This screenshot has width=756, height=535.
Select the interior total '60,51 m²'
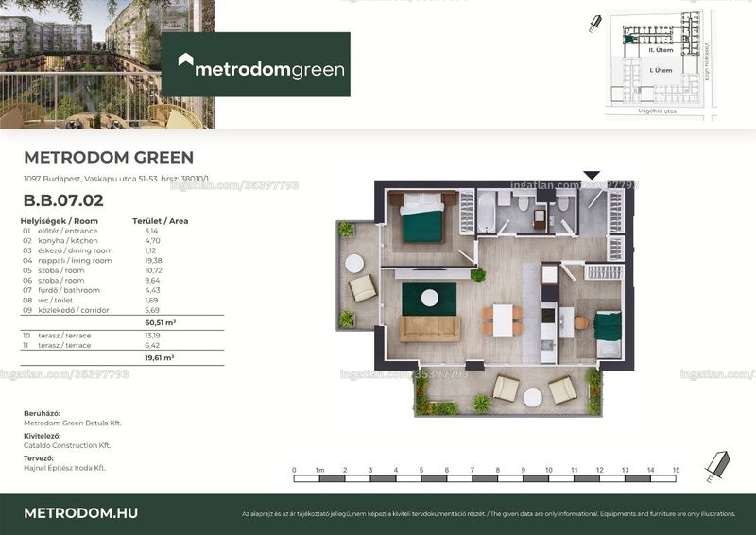pyautogui.click(x=160, y=322)
